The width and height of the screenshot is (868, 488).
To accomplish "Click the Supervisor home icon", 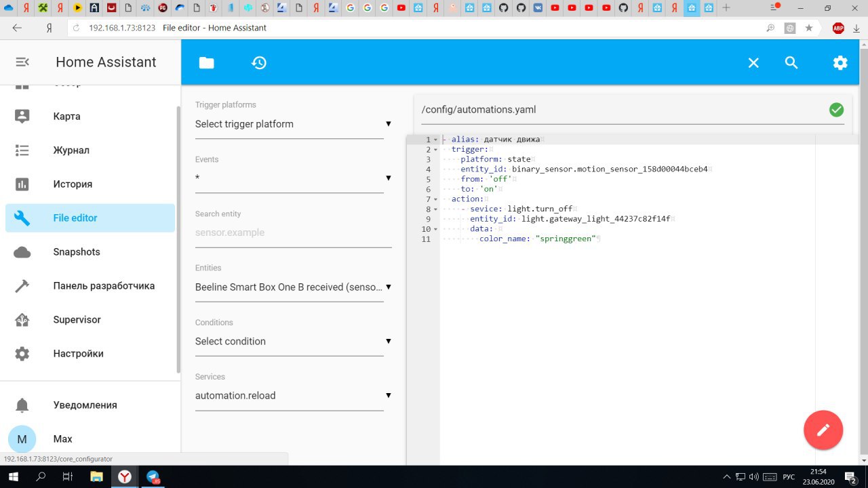I will pos(22,319).
